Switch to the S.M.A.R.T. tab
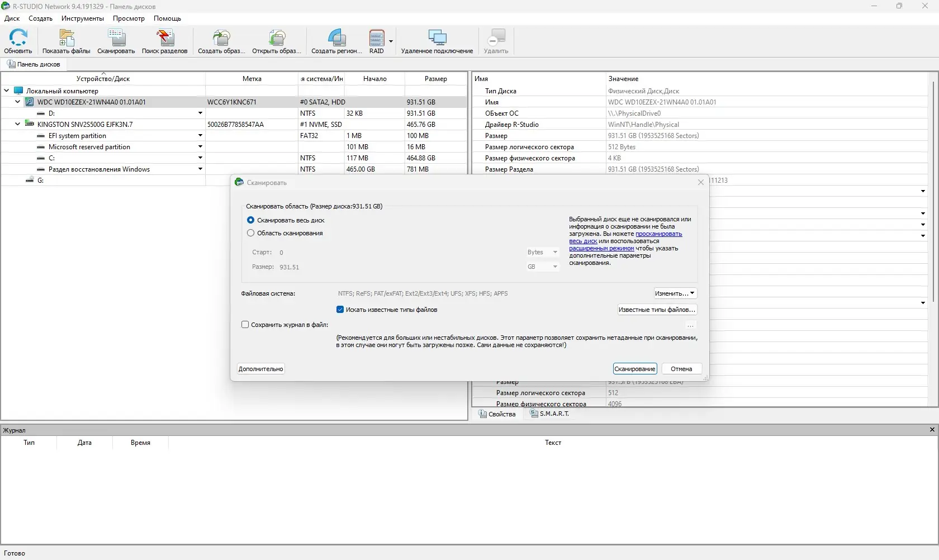Viewport: 939px width, 560px height. 549,414
